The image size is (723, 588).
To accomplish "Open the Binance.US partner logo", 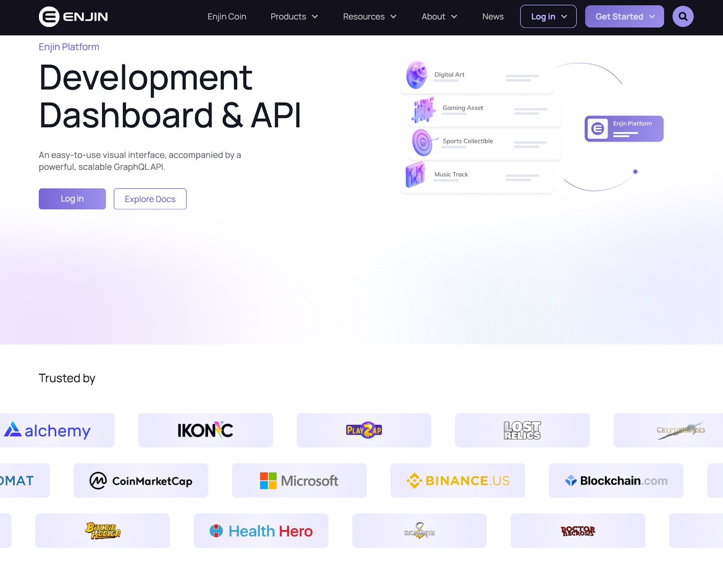I will click(458, 480).
